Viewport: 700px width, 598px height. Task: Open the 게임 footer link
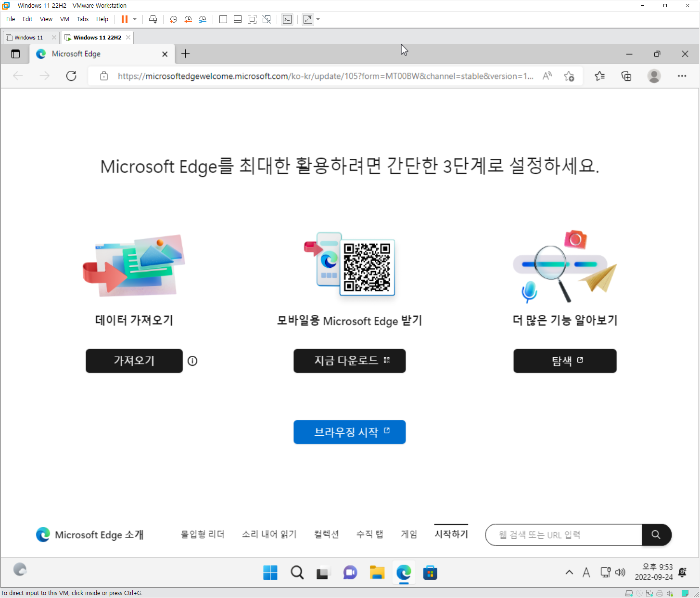(x=409, y=534)
